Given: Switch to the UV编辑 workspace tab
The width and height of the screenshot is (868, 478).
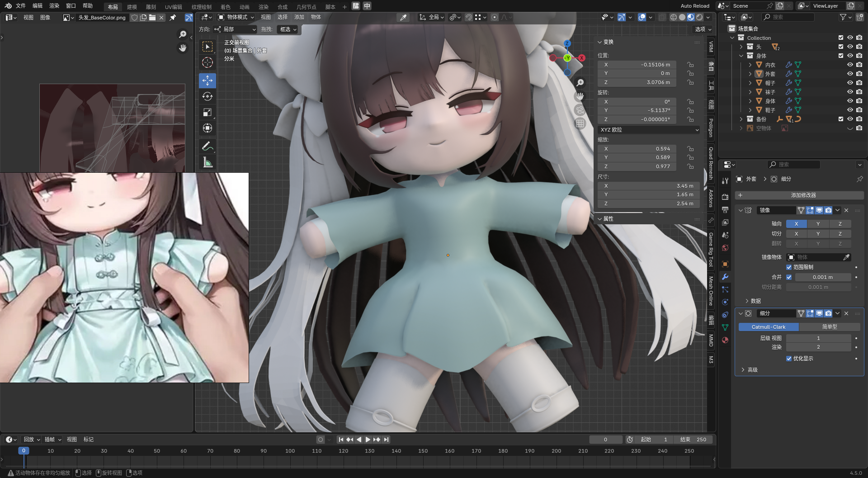Looking at the screenshot, I should [x=173, y=7].
